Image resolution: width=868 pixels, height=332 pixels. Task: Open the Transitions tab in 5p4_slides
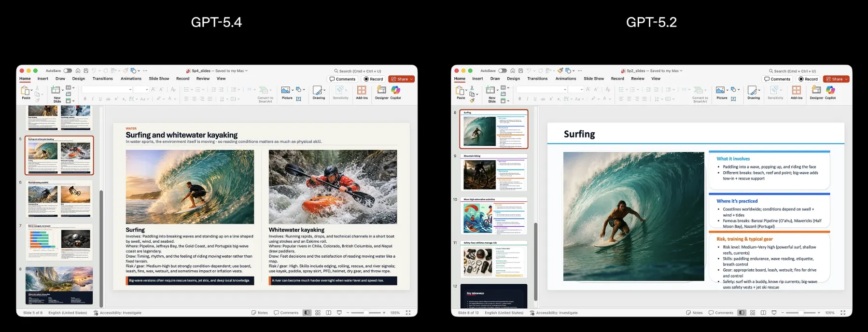[x=102, y=79]
